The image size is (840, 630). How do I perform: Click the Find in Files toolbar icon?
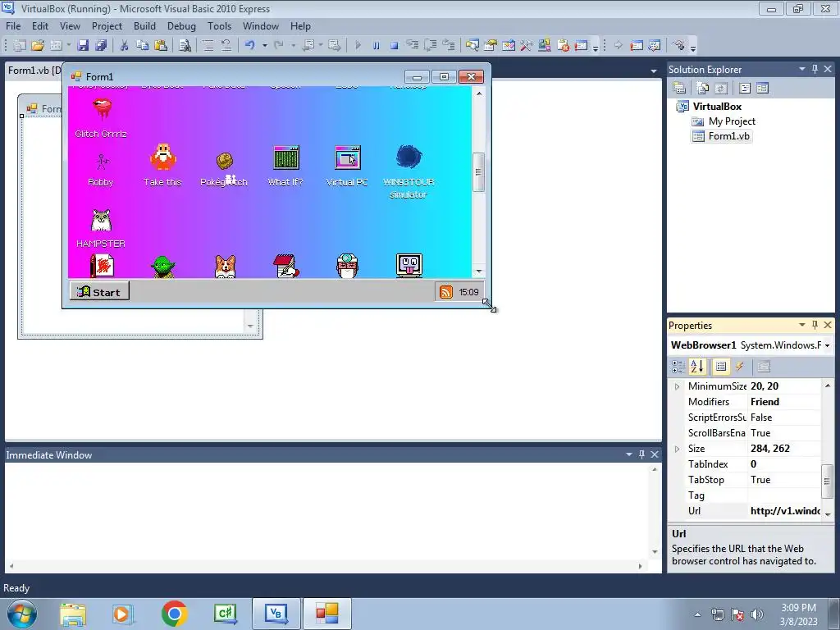(185, 46)
